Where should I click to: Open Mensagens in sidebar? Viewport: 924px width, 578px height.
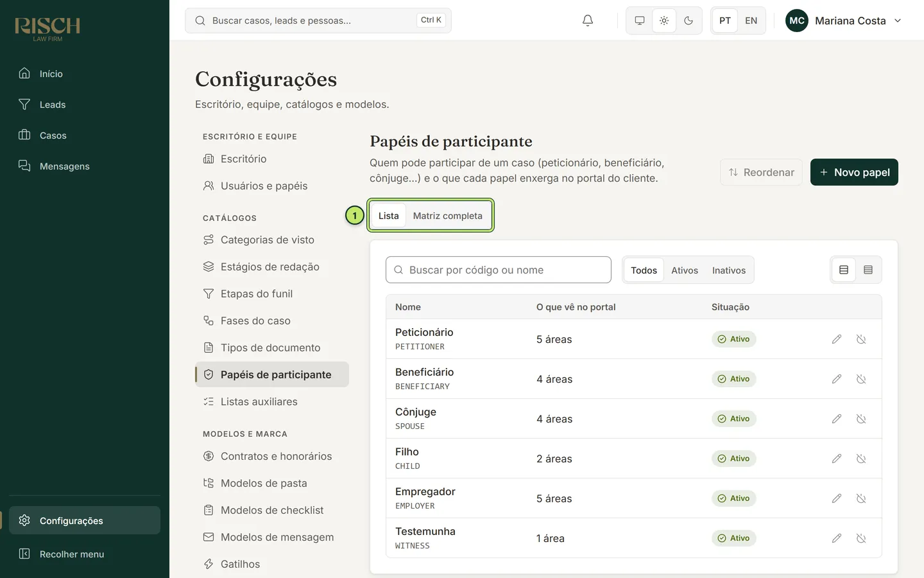click(85, 166)
